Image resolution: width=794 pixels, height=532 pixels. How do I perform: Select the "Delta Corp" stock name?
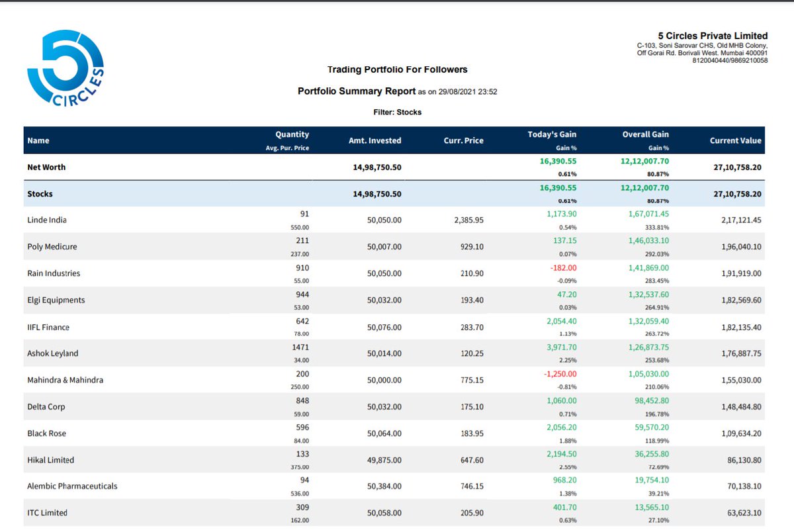pos(46,407)
